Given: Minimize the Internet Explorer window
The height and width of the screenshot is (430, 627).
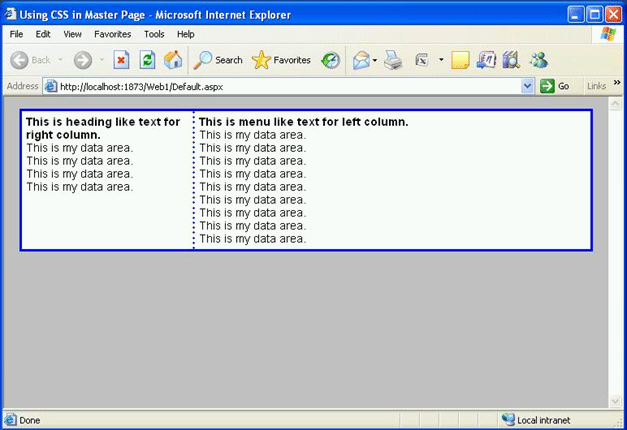Looking at the screenshot, I should (x=575, y=15).
